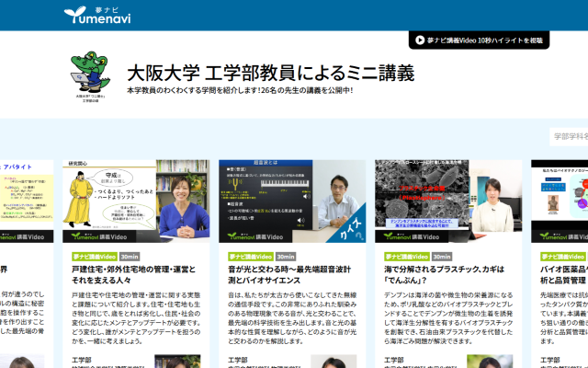Click the 30min badge under the 音が光と交わる時 lecture
The width and height of the screenshot is (588, 368).
coord(286,257)
